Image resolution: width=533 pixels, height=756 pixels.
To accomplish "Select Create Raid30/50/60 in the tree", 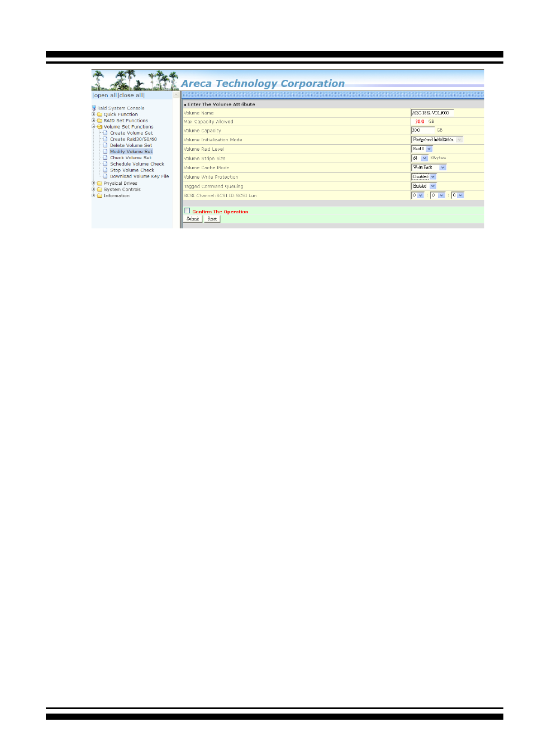I will click(x=134, y=139).
